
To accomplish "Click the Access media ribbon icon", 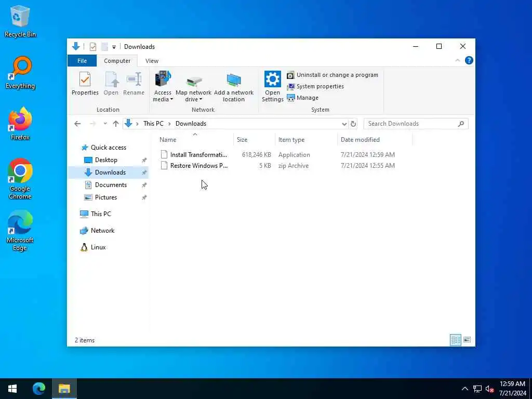I will coord(163,79).
